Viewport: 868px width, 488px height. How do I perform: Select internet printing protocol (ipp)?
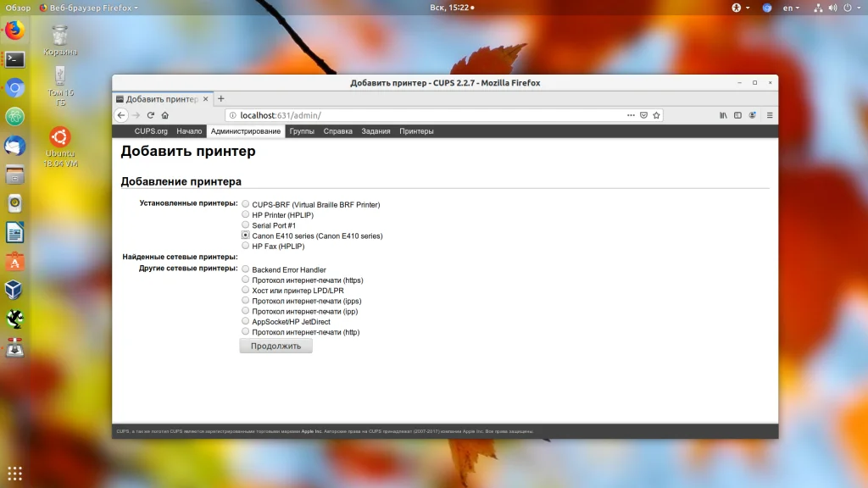[245, 311]
